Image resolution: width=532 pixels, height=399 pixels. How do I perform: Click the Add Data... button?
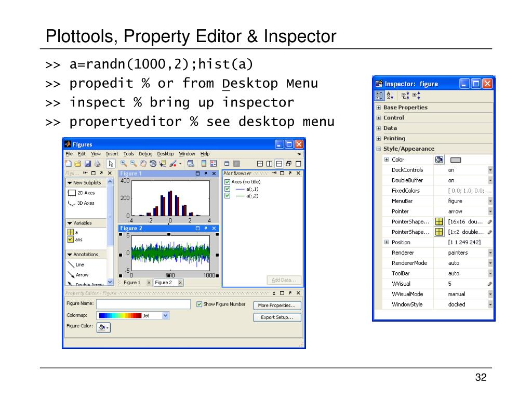pos(284,280)
